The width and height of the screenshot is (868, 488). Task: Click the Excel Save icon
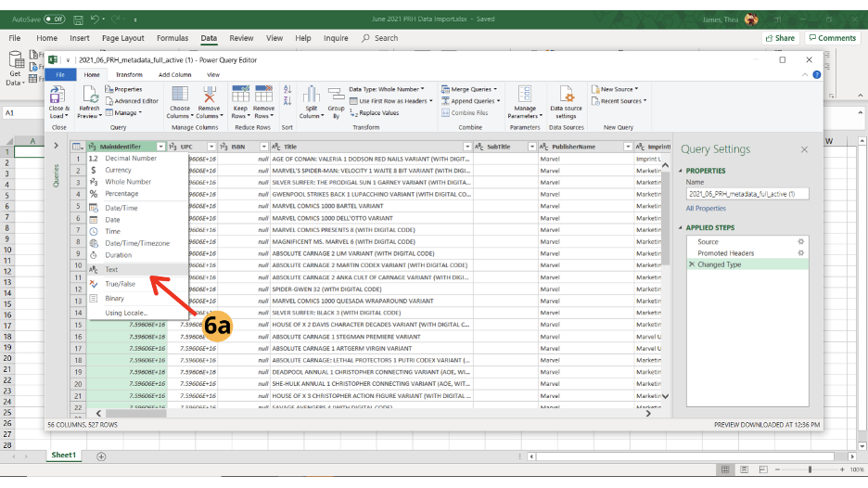(x=78, y=19)
